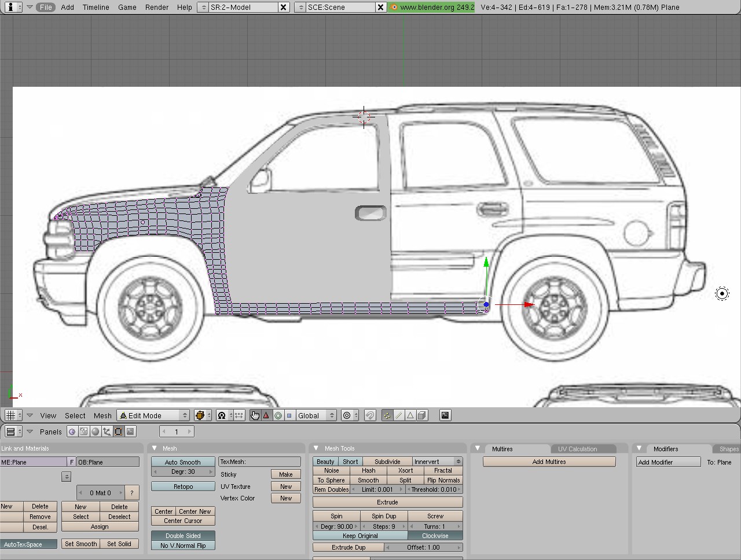Toggle Auto Smooth in Mesh panel
This screenshot has height=560, width=741.
183,462
